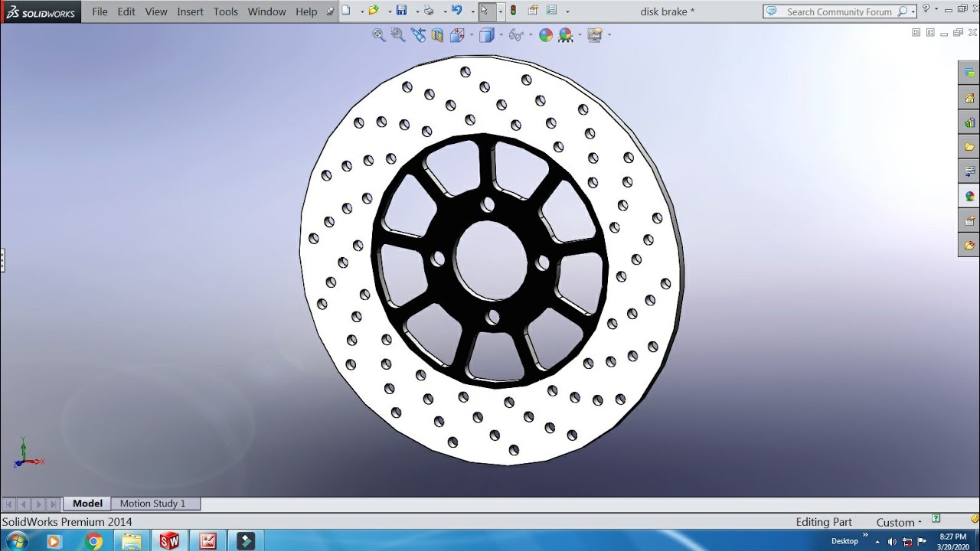980x551 pixels.
Task: Click the Custom units status button
Action: 899,522
